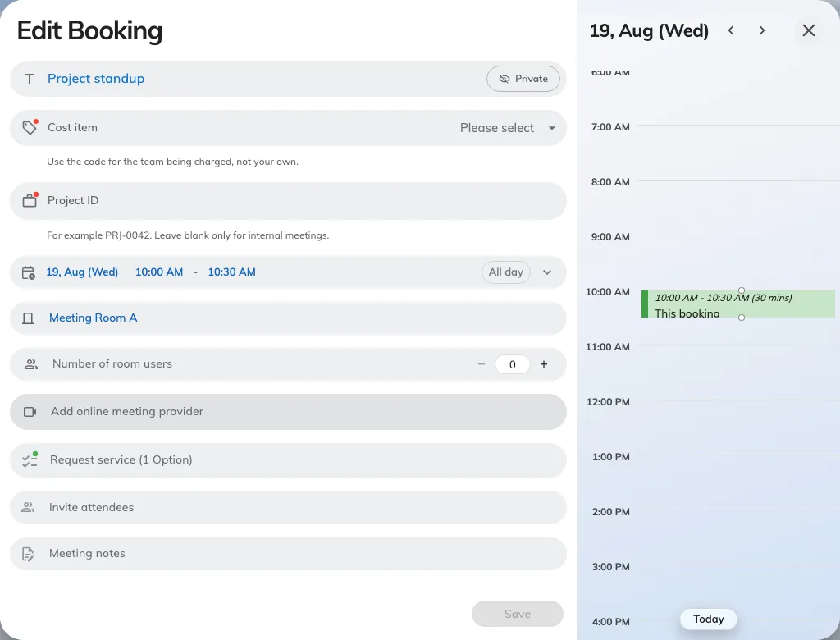
Task: Click the PRJ-0042 example hint text
Action: coord(188,235)
